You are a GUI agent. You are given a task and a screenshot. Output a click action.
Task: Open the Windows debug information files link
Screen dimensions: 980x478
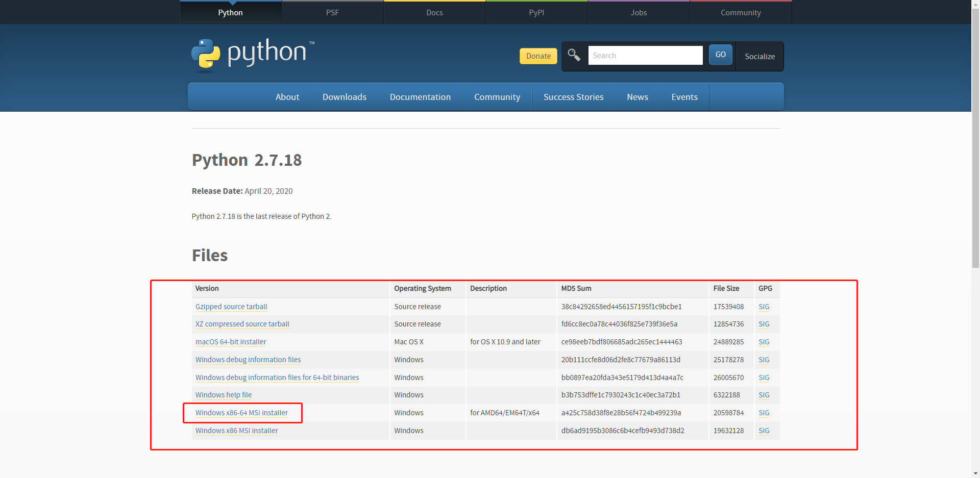(x=248, y=360)
